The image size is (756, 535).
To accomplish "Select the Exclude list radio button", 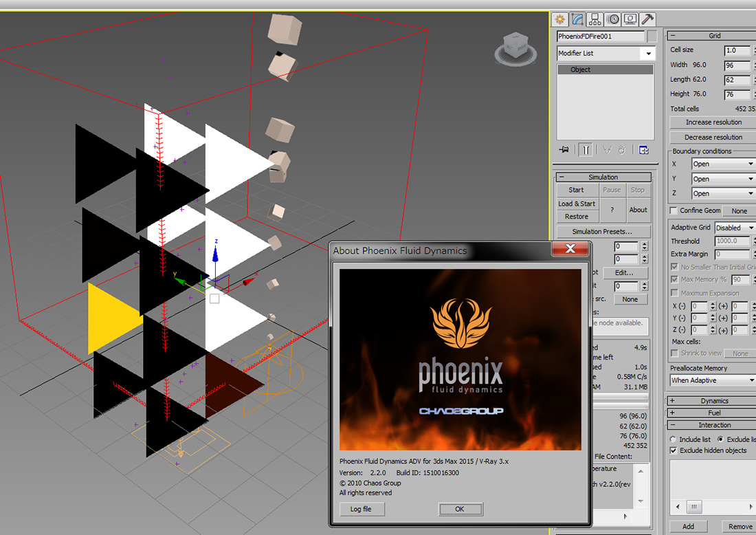I will coord(720,439).
